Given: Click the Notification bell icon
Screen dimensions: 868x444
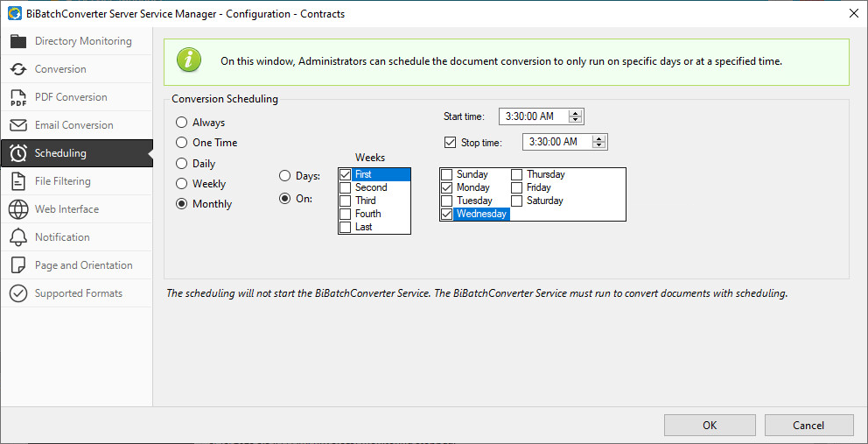Looking at the screenshot, I should (x=18, y=237).
